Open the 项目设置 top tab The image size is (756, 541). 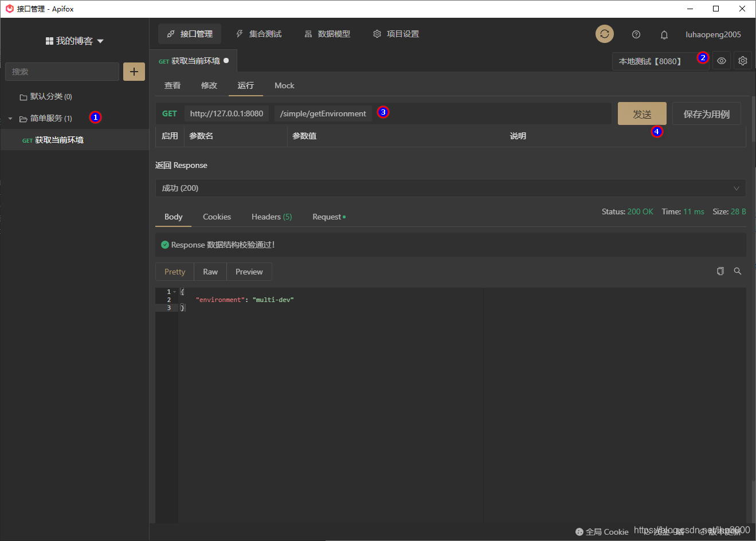point(396,34)
